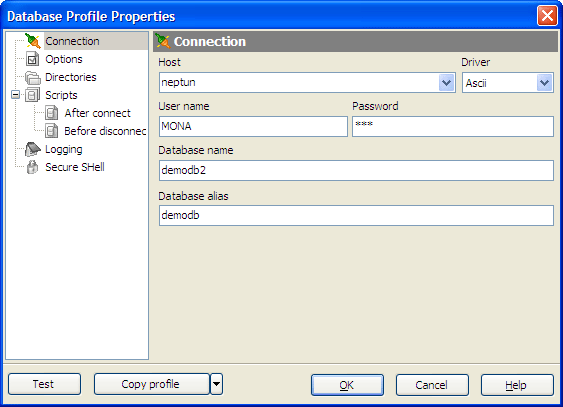This screenshot has height=407, width=563.
Task: Click the Test button
Action: click(45, 384)
